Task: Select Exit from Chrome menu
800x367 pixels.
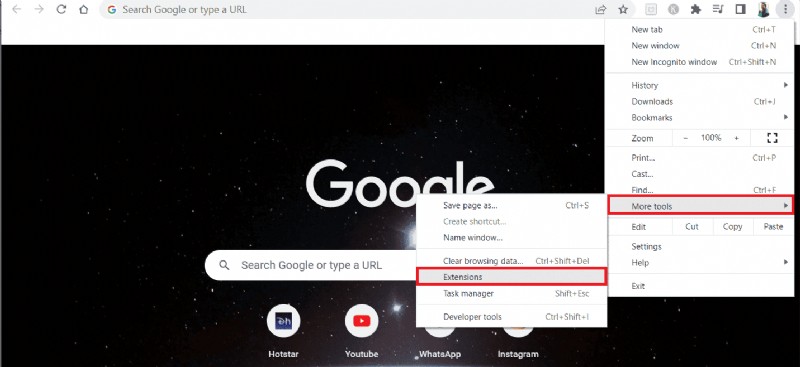Action: 699,286
